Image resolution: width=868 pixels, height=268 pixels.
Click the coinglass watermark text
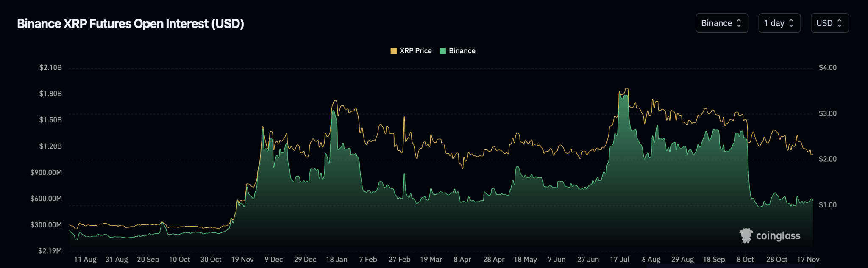pos(778,236)
